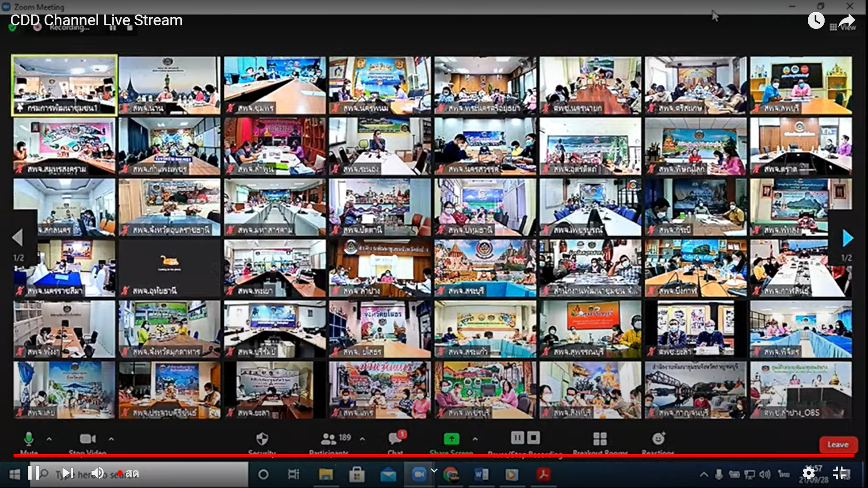Image resolution: width=868 pixels, height=488 pixels.
Task: Show hidden system tray icons
Action: (x=704, y=474)
